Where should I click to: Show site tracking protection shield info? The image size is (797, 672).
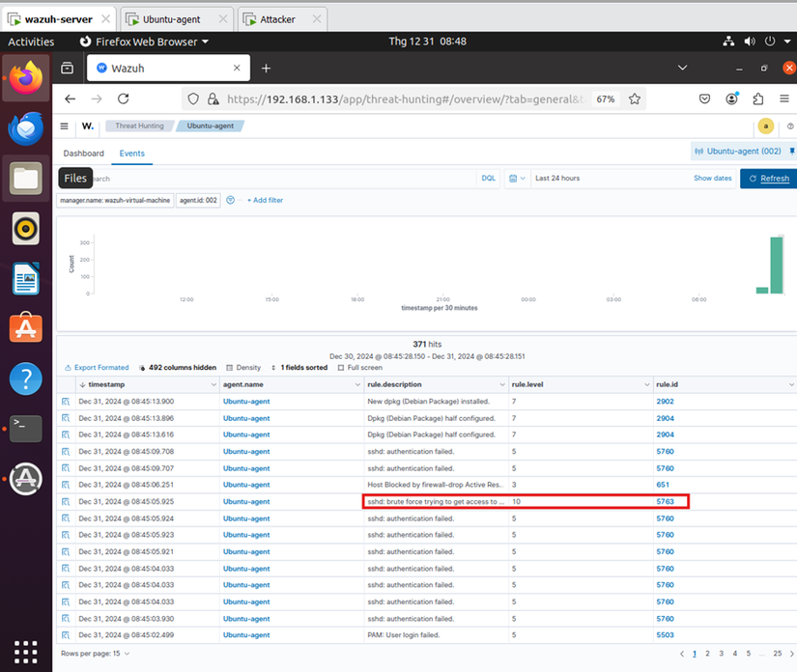pyautogui.click(x=193, y=99)
